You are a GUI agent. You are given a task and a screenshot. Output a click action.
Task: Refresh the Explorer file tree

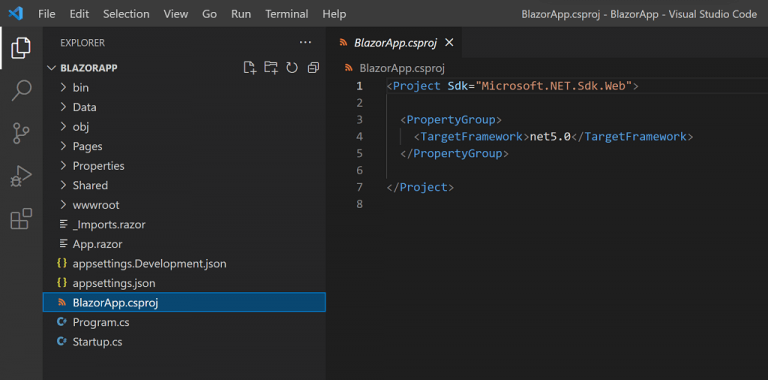click(x=292, y=68)
